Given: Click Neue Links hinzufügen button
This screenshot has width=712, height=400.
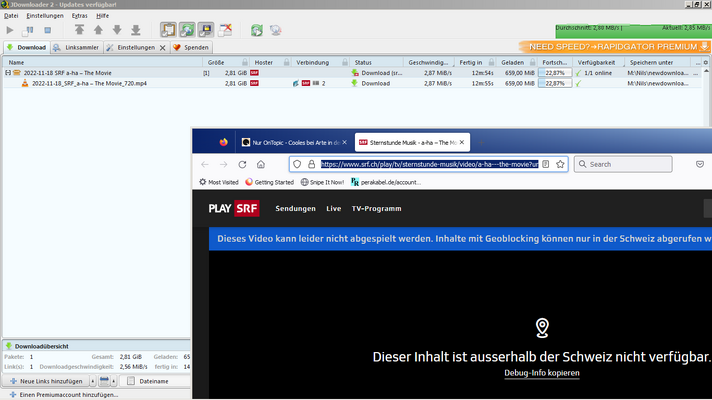Looking at the screenshot, I should pyautogui.click(x=46, y=381).
